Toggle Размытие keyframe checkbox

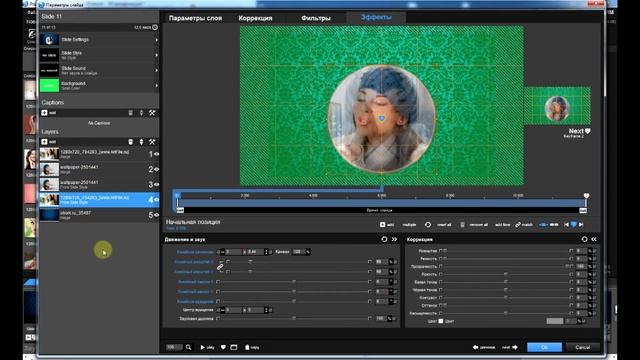(440, 251)
